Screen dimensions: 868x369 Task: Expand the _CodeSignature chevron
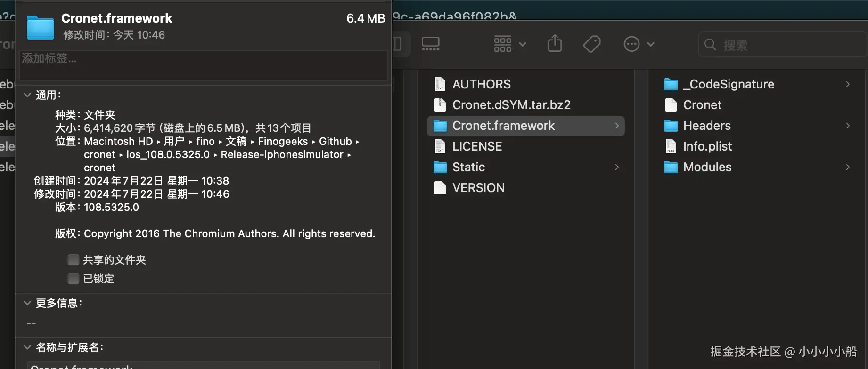[848, 84]
